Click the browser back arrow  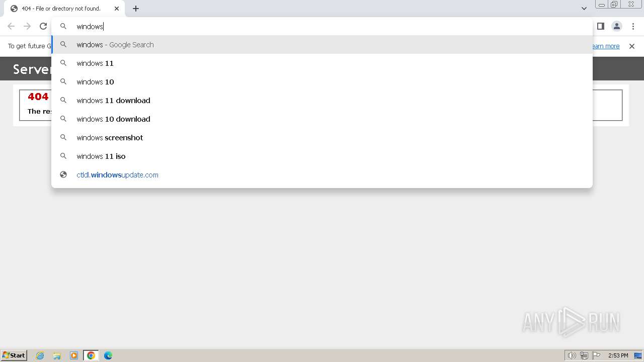pyautogui.click(x=11, y=26)
